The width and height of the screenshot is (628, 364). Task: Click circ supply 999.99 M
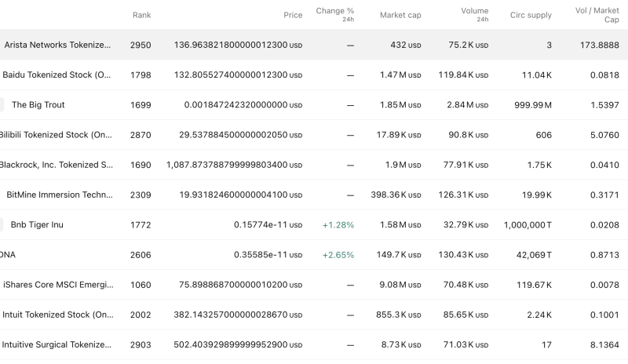(x=533, y=105)
